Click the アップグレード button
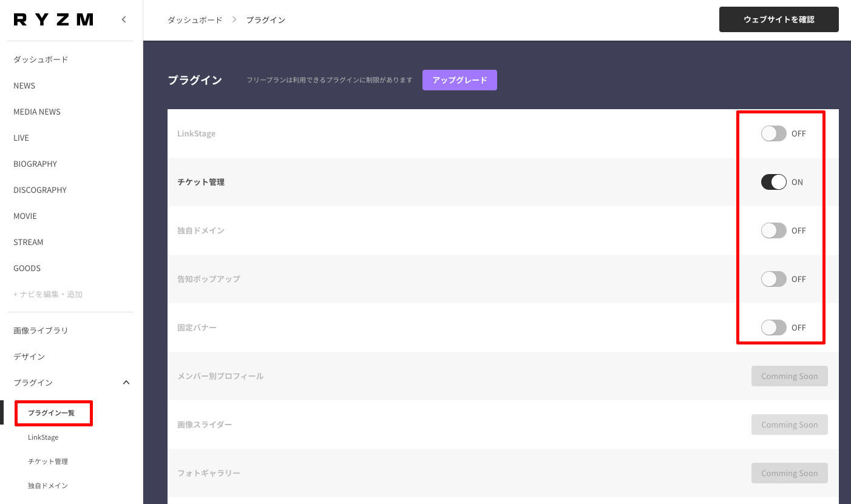The width and height of the screenshot is (851, 504). (x=459, y=80)
